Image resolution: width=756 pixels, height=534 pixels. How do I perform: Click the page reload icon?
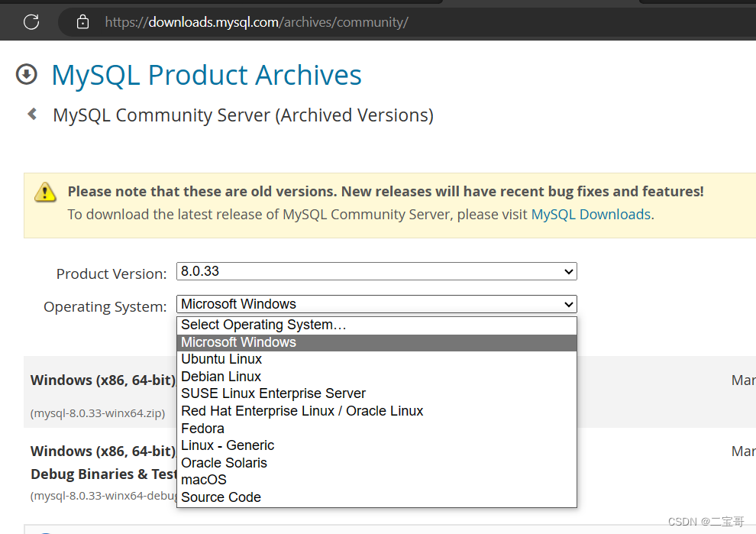(31, 21)
